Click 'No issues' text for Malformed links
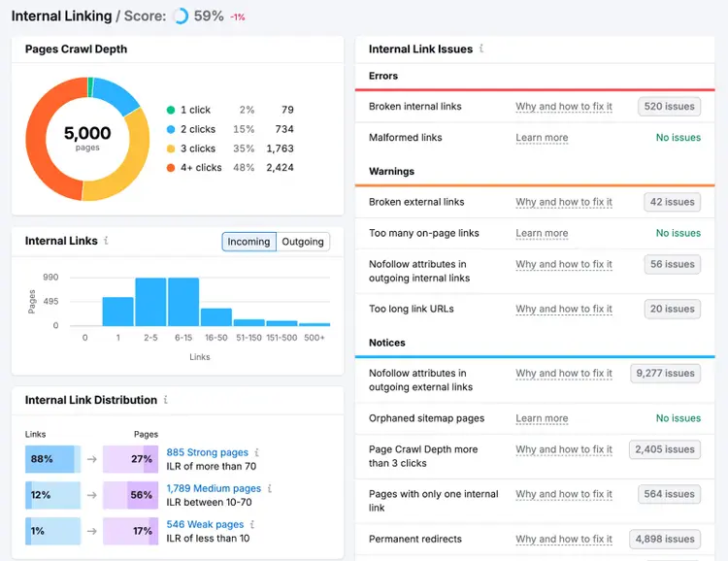Image resolution: width=728 pixels, height=561 pixels. tap(678, 138)
